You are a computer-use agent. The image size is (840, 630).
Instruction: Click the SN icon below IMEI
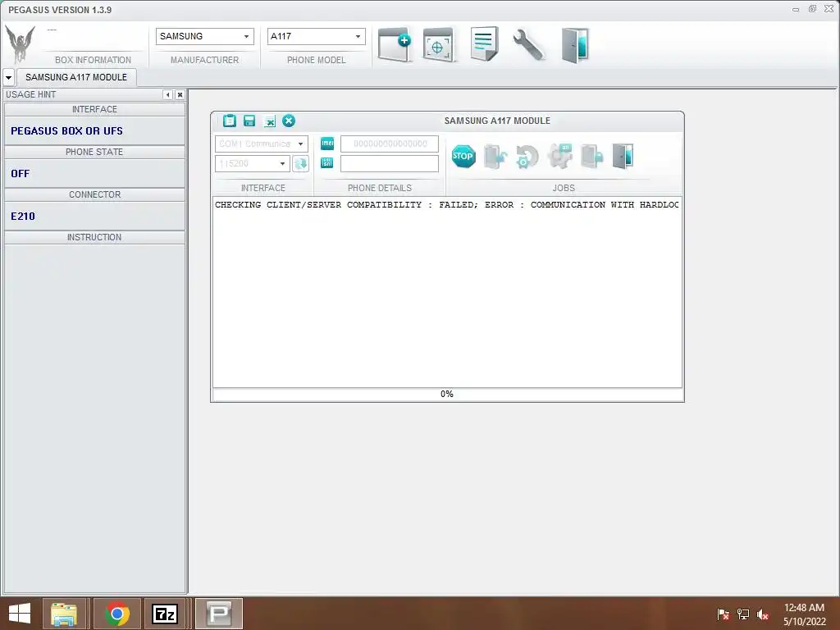click(326, 162)
